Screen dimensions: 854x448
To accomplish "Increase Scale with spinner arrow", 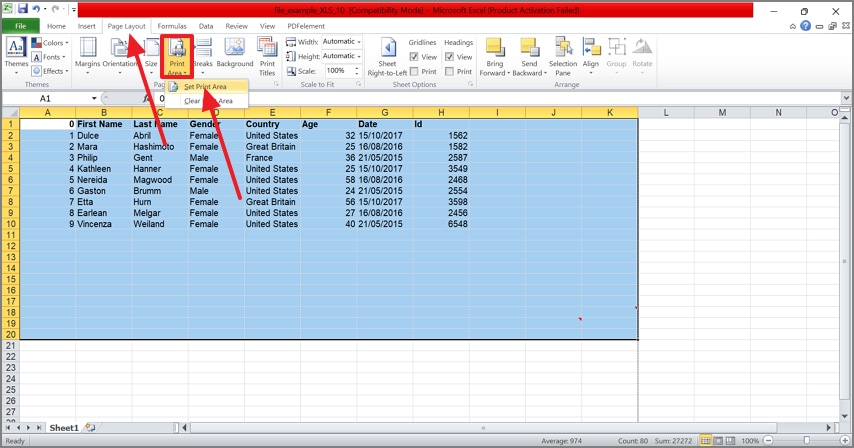I will tap(357, 68).
